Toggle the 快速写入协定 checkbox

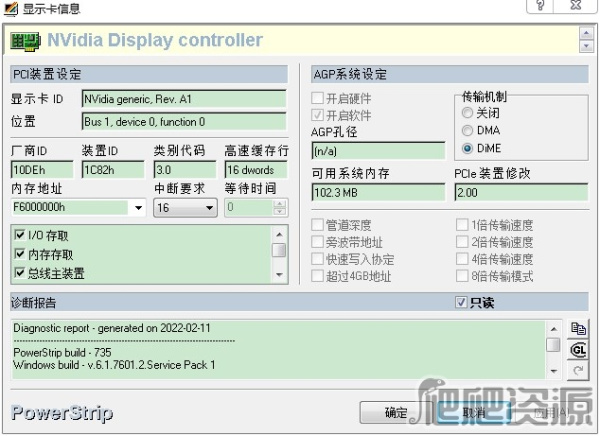point(317,259)
